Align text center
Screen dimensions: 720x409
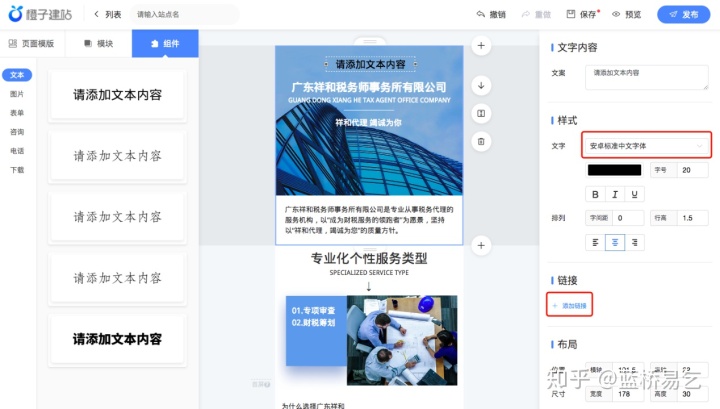pos(615,242)
